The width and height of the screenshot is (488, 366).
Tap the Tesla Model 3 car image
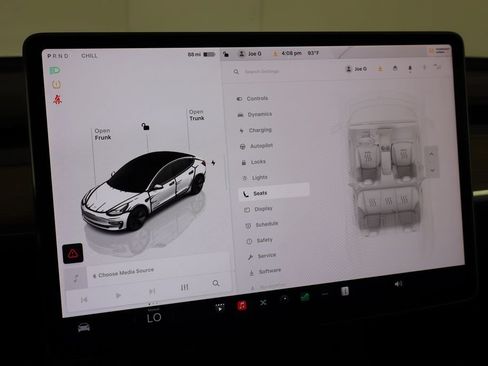click(144, 192)
